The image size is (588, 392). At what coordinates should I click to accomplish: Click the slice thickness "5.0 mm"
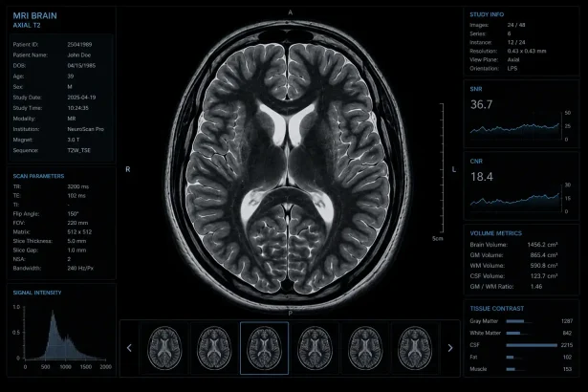coord(76,241)
